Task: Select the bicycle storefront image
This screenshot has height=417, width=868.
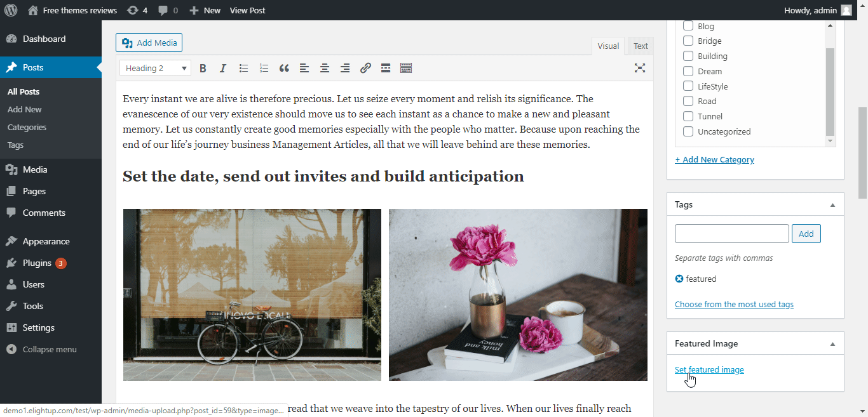Action: (252, 295)
